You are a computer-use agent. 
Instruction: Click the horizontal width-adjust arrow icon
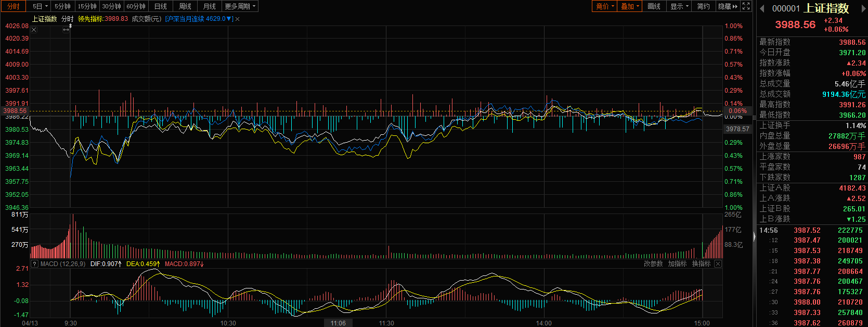pos(66,30)
